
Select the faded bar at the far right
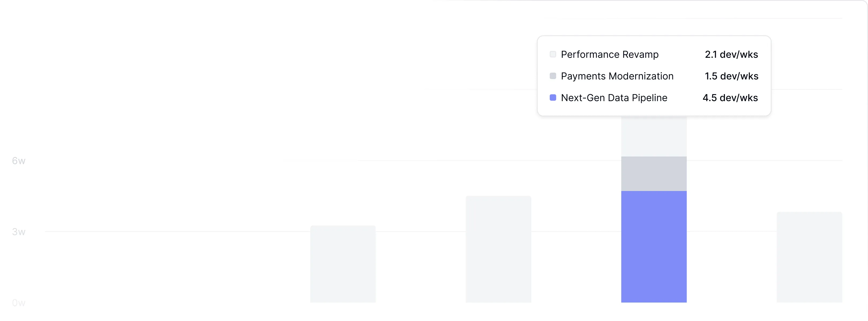click(809, 257)
